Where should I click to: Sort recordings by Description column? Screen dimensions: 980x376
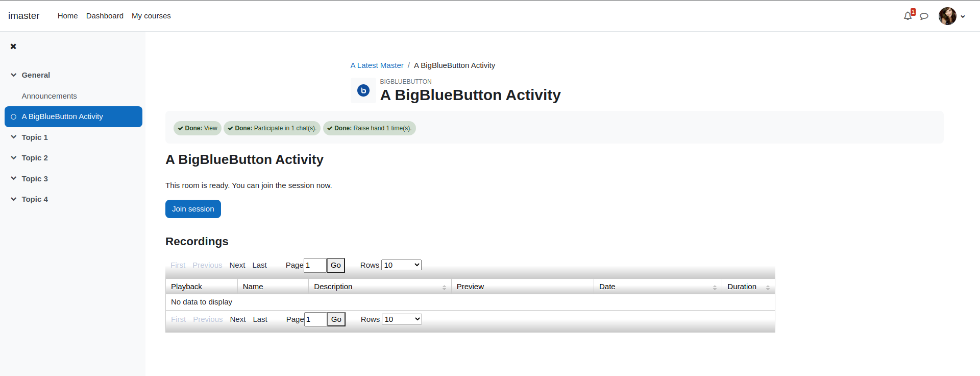pos(380,287)
